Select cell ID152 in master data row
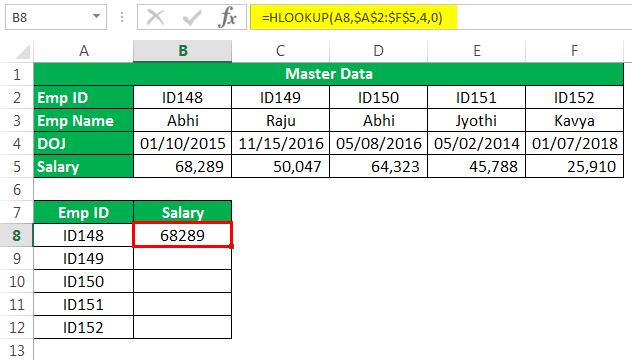Screen dimensions: 632x360 pos(574,97)
